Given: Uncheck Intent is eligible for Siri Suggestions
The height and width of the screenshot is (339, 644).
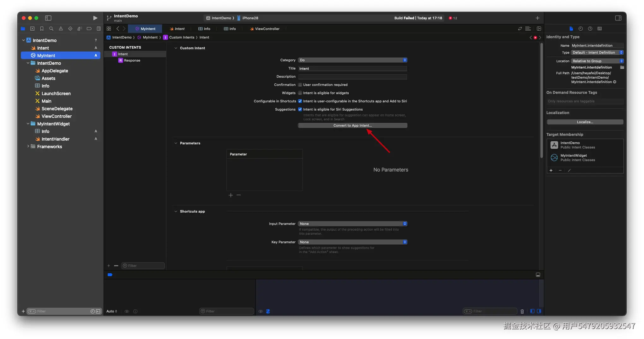Looking at the screenshot, I should (300, 109).
